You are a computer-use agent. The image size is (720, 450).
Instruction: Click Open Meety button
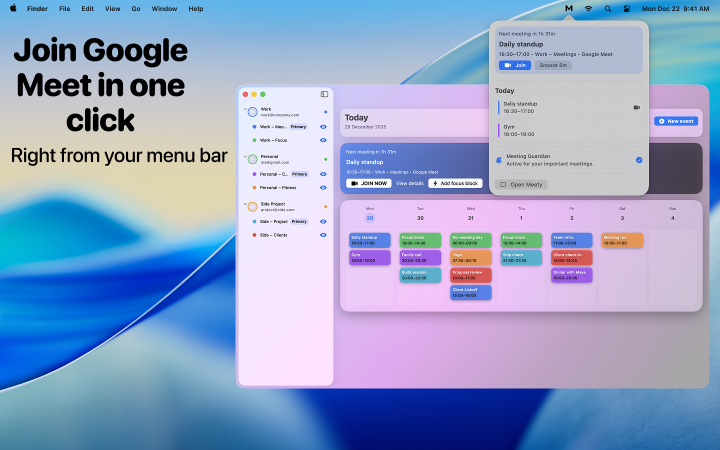point(521,185)
